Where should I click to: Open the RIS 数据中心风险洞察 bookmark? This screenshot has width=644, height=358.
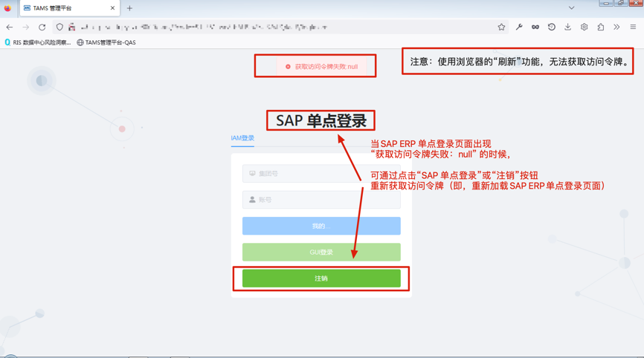pos(37,42)
